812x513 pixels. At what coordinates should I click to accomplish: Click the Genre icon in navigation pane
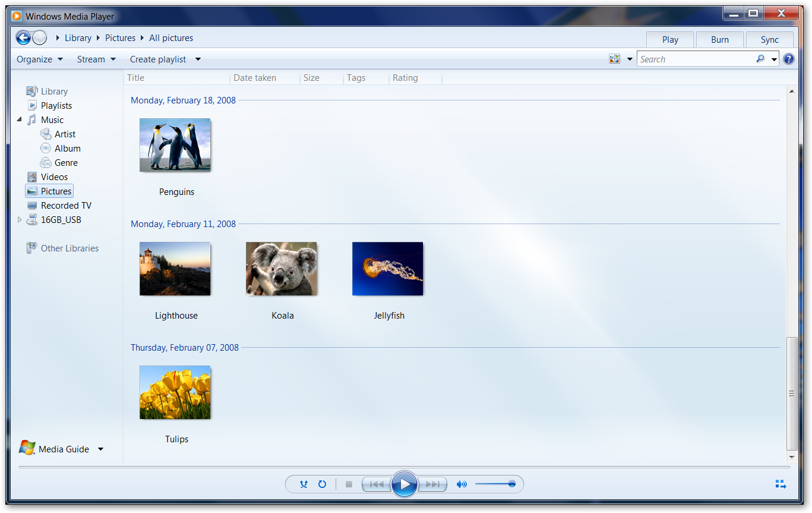pyautogui.click(x=46, y=163)
